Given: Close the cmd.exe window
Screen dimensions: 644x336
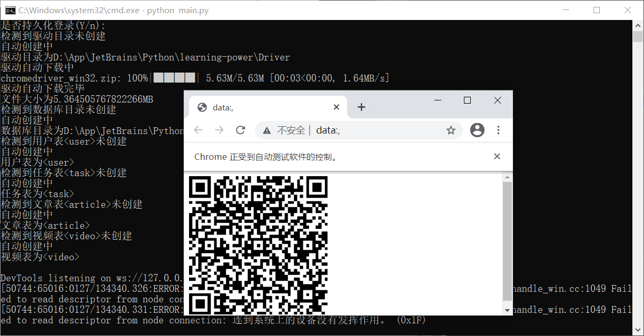Looking at the screenshot, I should click(628, 10).
